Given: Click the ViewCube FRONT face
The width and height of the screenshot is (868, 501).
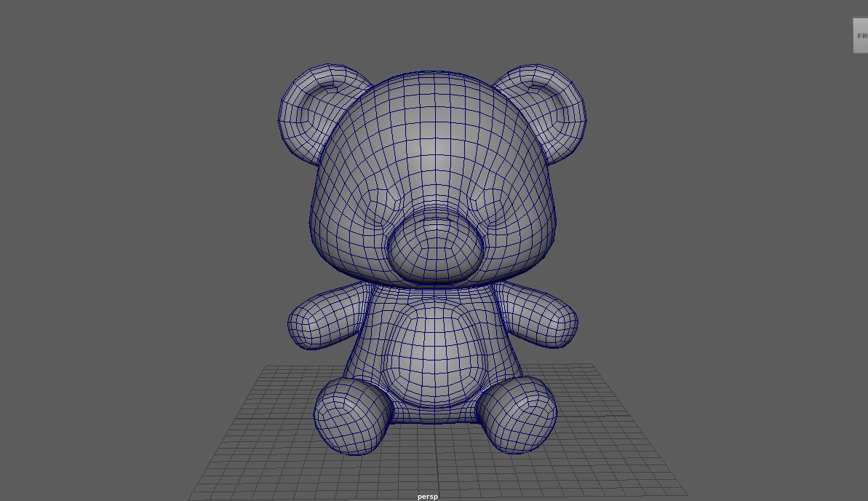Looking at the screenshot, I should (860, 36).
